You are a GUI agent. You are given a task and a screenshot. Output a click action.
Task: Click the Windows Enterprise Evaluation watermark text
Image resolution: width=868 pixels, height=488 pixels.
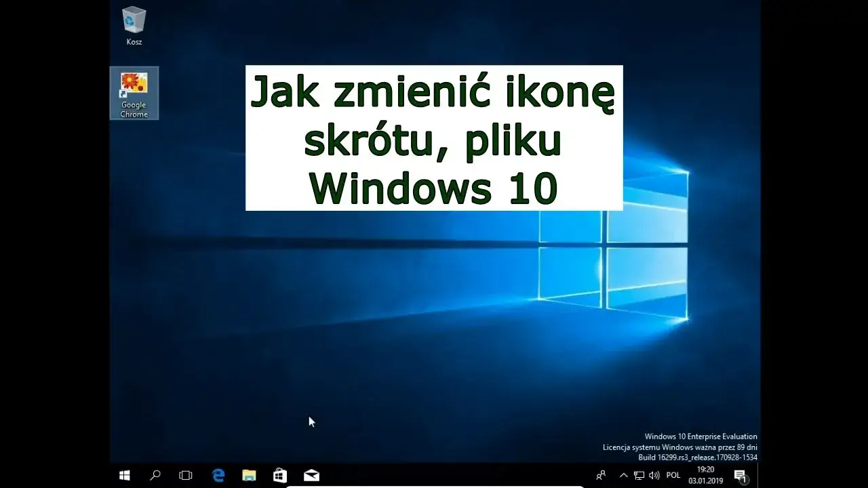(702, 436)
